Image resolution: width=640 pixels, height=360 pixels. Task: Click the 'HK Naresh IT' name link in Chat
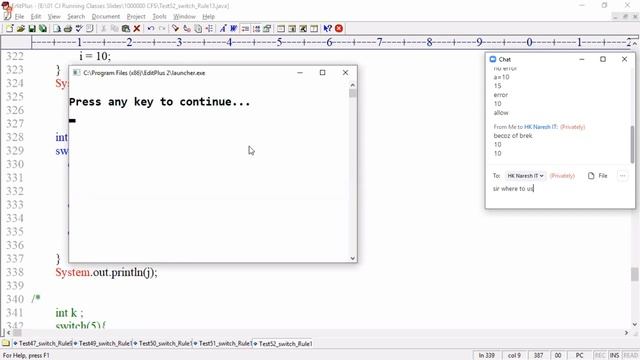[x=541, y=127]
